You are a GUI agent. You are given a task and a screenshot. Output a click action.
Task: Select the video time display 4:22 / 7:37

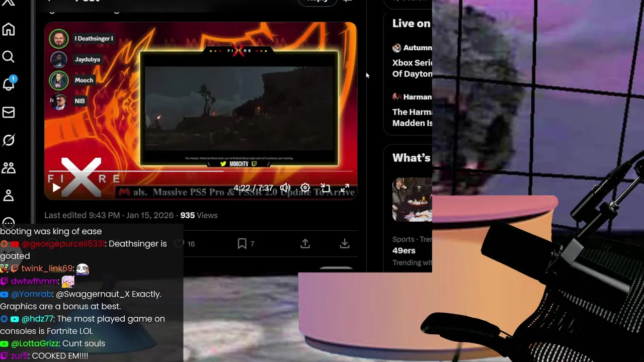click(253, 188)
